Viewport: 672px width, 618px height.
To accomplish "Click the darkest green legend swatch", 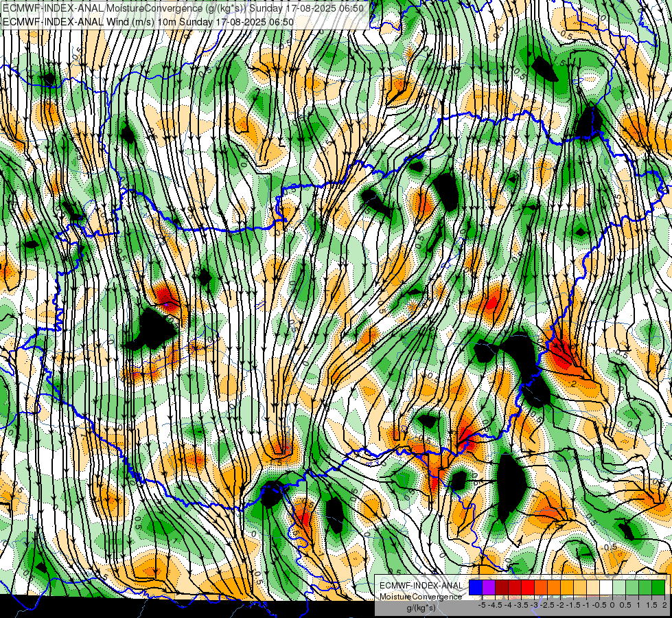I will [x=658, y=588].
